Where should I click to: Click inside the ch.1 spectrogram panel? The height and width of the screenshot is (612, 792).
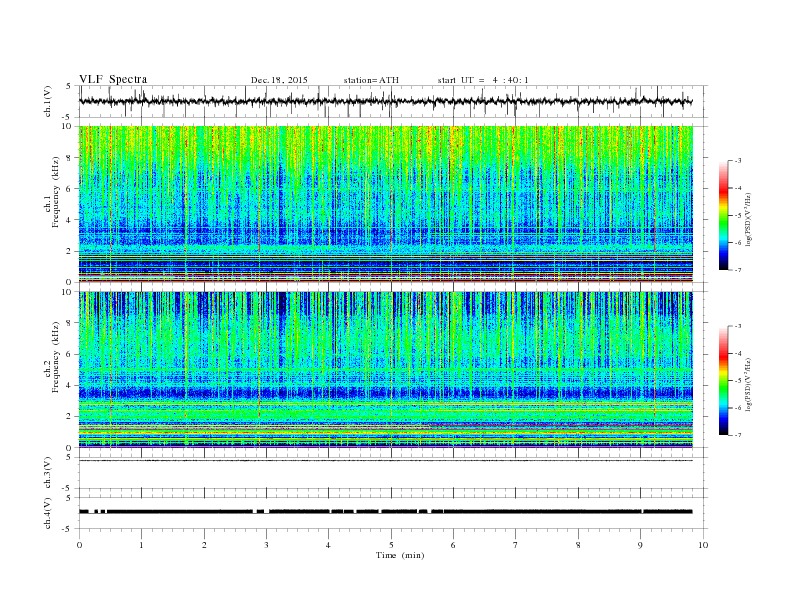(x=385, y=204)
